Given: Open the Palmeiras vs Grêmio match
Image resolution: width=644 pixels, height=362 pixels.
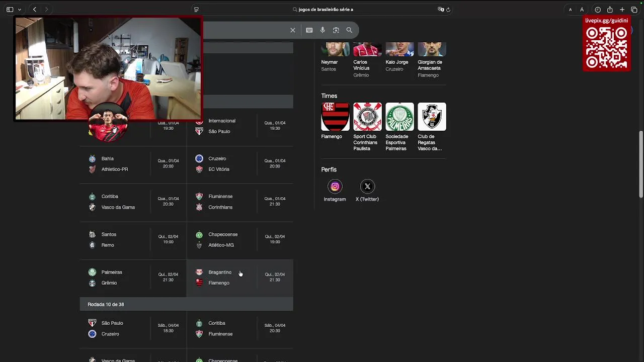Looking at the screenshot, I should 133,278.
